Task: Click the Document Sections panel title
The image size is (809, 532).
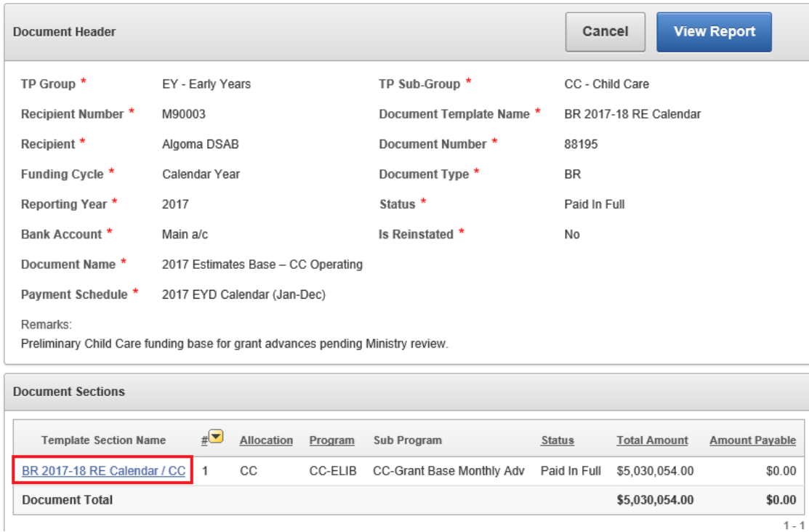Action: [x=68, y=392]
